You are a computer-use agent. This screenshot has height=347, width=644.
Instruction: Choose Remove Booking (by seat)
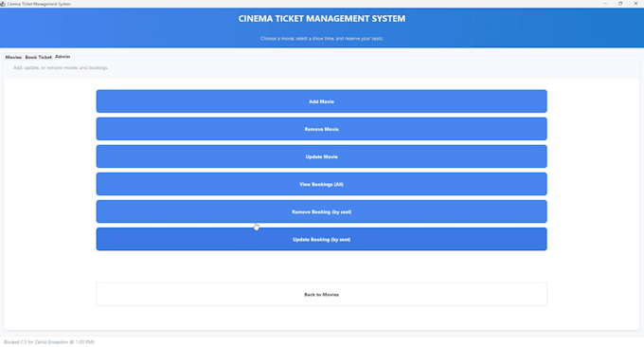coord(322,211)
